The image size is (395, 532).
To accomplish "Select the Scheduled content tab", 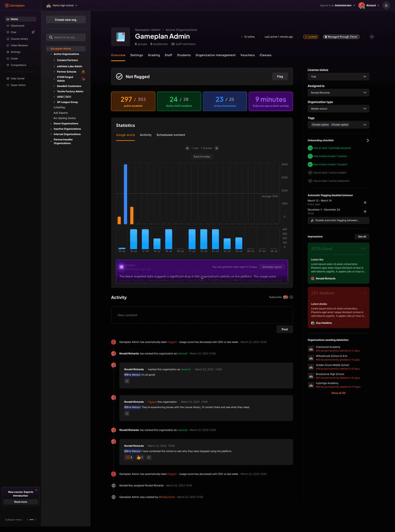I will (170, 135).
